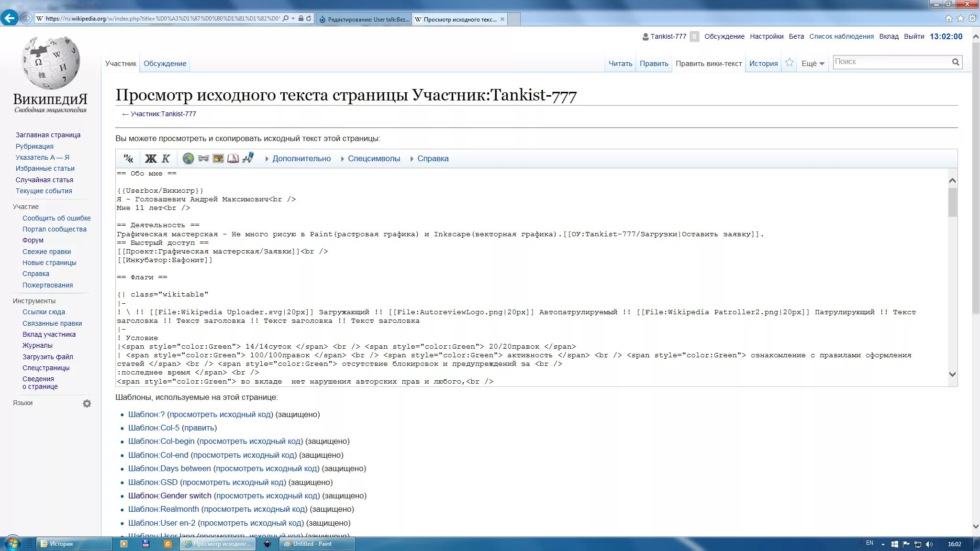Image resolution: width=980 pixels, height=551 pixels.
Task: Open Tankist-777 user page link
Action: coord(668,36)
